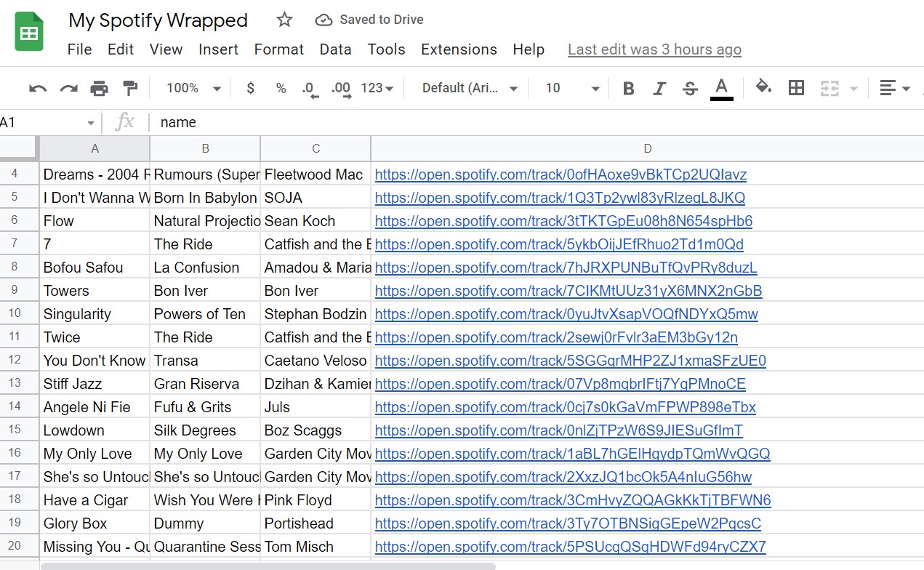Viewport: 924px width, 570px height.
Task: Open the Tools menu
Action: coord(386,49)
